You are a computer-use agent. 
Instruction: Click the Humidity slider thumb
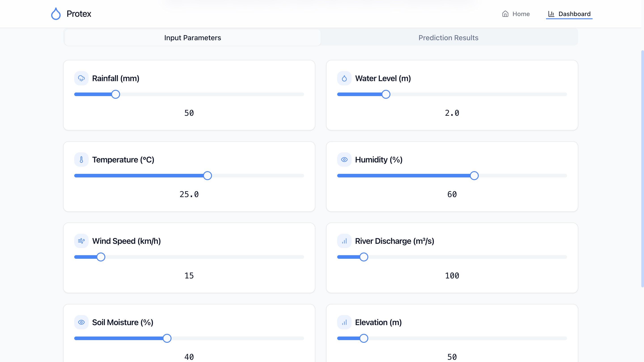click(x=474, y=176)
